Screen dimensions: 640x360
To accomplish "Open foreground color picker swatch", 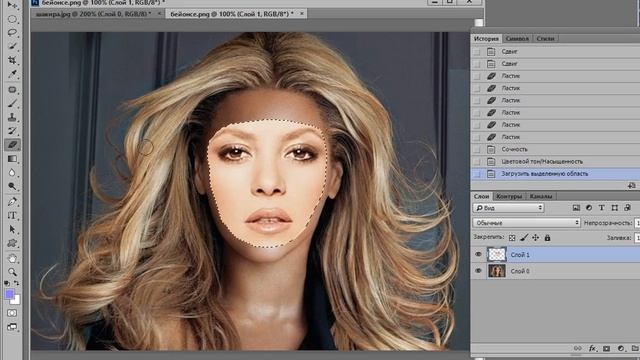I will point(9,294).
